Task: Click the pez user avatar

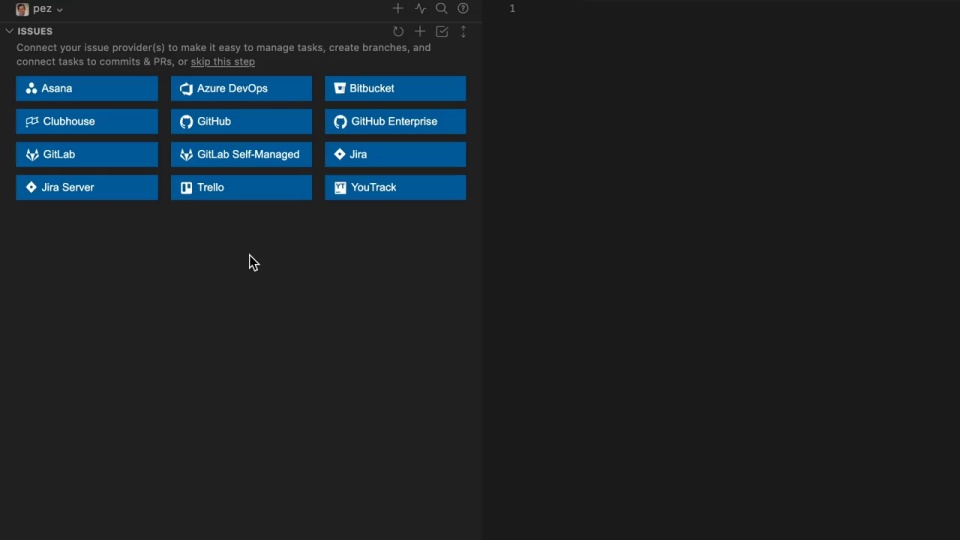Action: tap(22, 9)
